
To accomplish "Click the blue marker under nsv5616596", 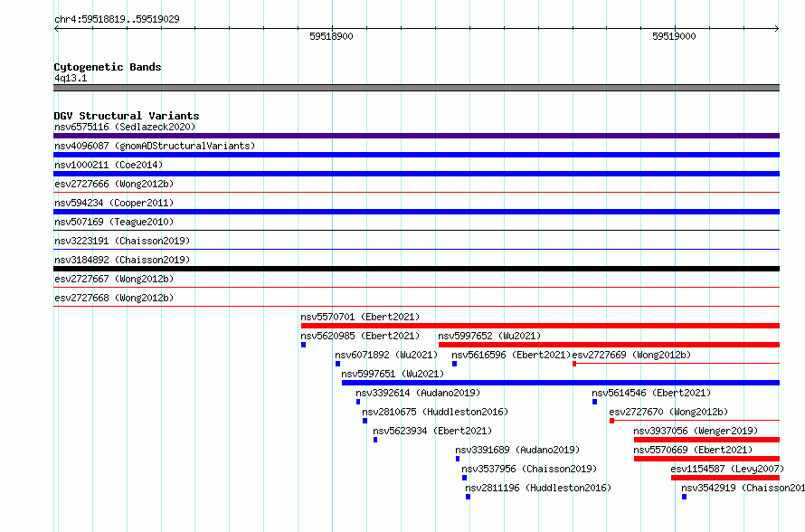I will tap(454, 364).
